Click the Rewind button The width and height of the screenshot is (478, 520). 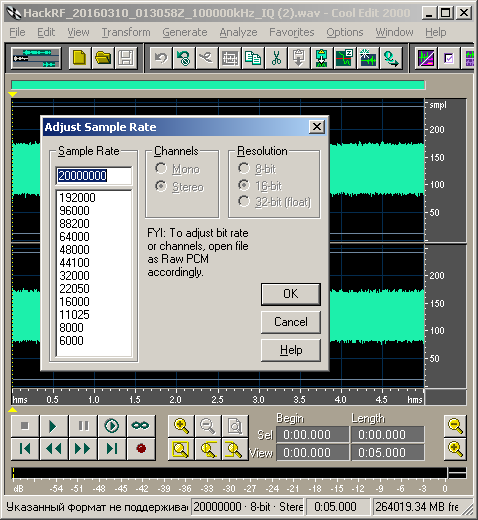click(54, 449)
